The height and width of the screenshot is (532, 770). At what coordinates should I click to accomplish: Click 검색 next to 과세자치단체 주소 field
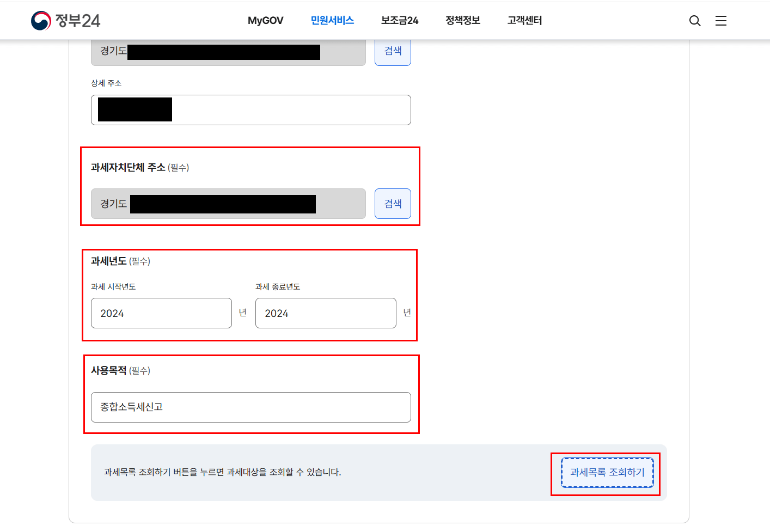point(393,204)
